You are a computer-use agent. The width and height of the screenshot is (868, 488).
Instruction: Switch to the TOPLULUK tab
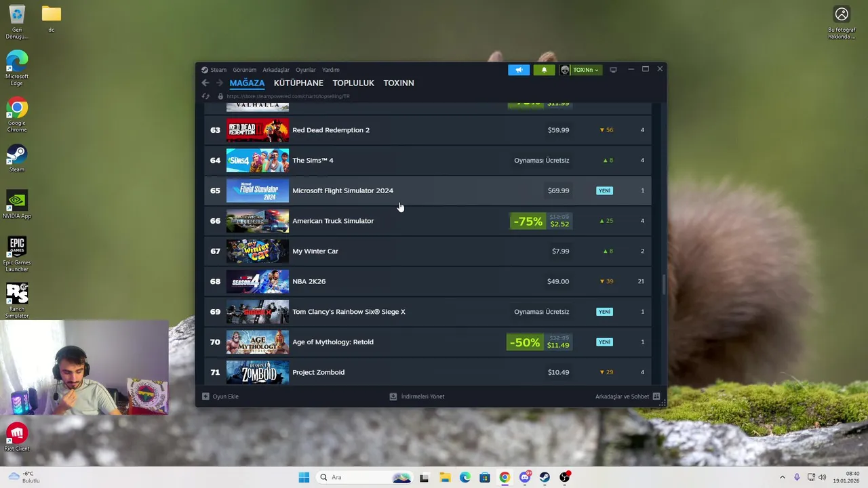(353, 83)
